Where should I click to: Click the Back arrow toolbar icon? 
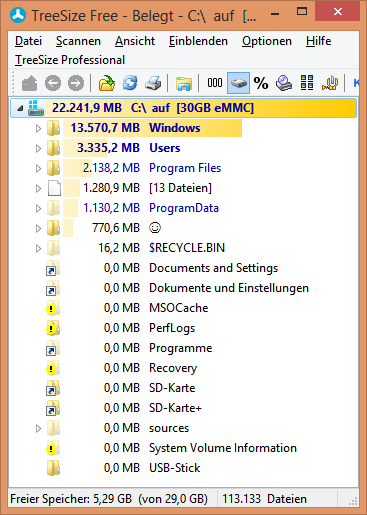[53, 83]
